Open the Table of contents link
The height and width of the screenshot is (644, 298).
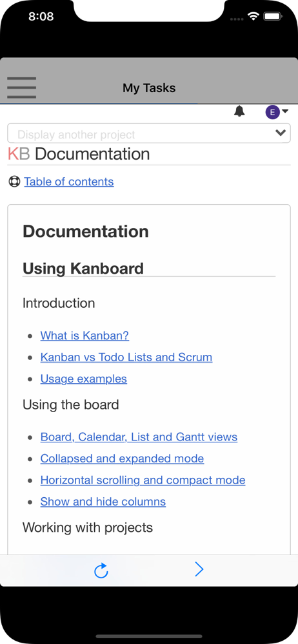point(69,182)
